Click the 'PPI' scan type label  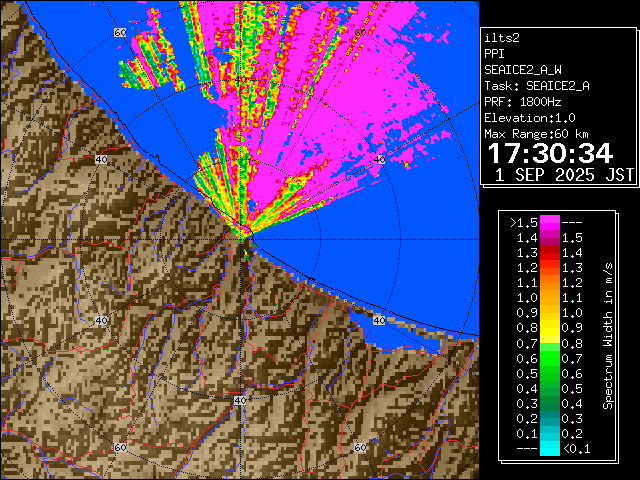(x=495, y=53)
